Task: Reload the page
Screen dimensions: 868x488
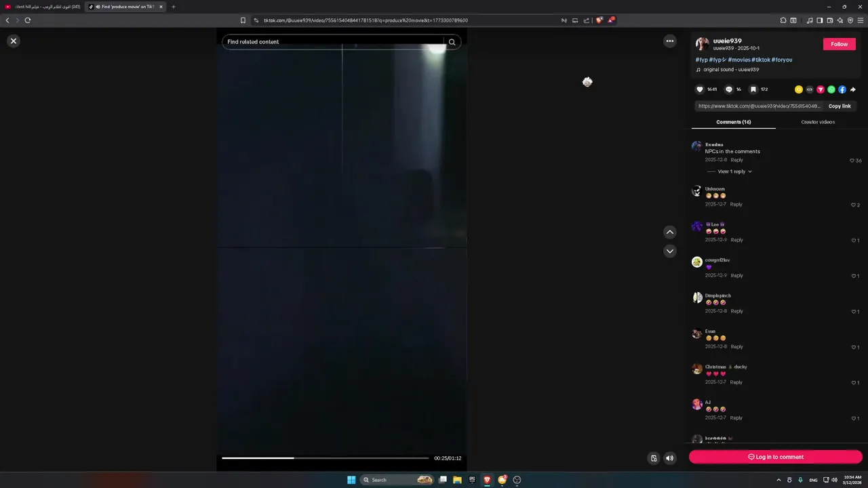Action: [27, 20]
